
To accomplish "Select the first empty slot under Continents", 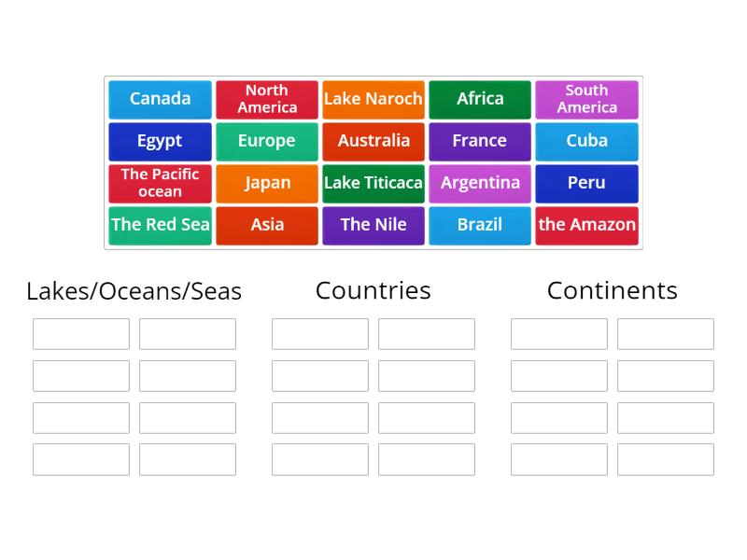I will [559, 333].
